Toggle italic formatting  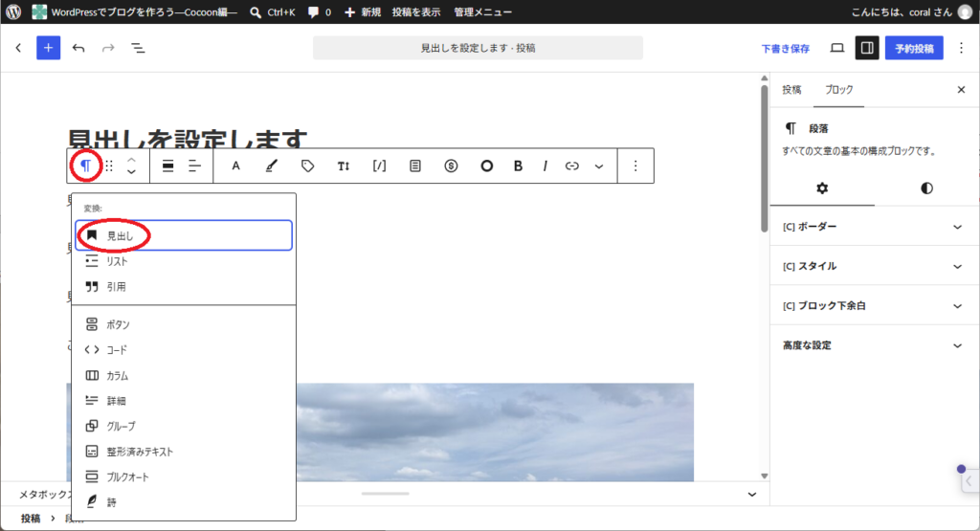(545, 166)
